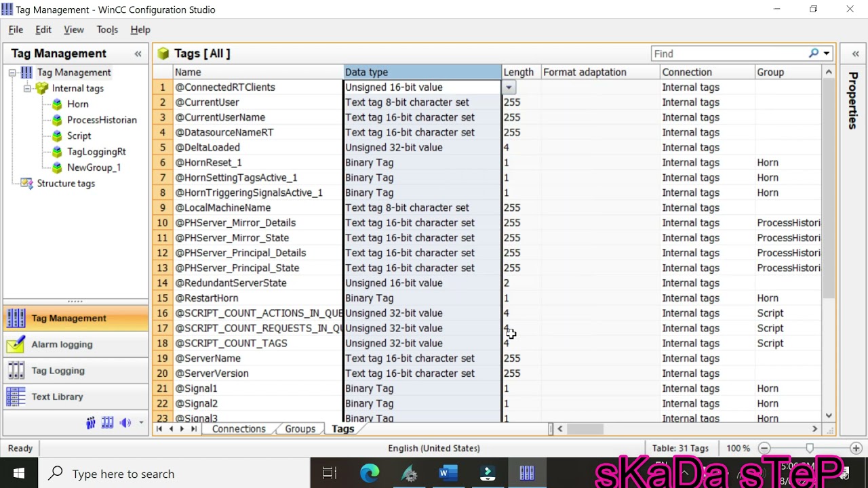
Task: Select the @LocalMachineName name cell
Action: (x=258, y=208)
